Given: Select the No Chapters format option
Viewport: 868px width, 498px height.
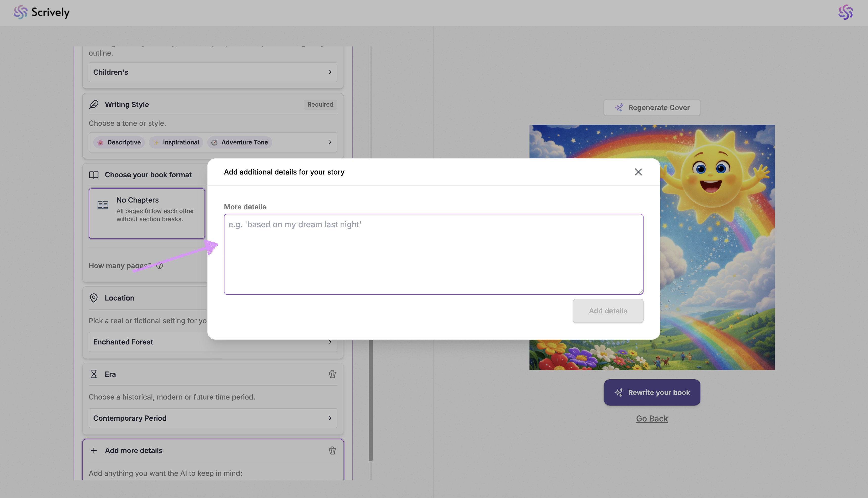Looking at the screenshot, I should point(147,213).
